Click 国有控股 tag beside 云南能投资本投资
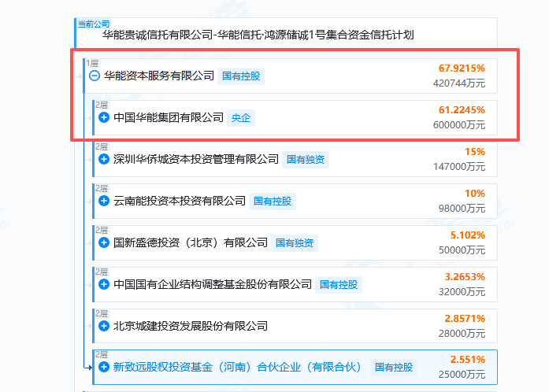 click(273, 202)
